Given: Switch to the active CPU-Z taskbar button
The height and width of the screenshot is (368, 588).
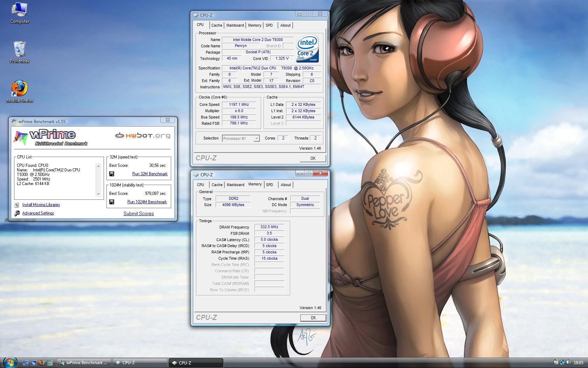Looking at the screenshot, I should pos(196,363).
